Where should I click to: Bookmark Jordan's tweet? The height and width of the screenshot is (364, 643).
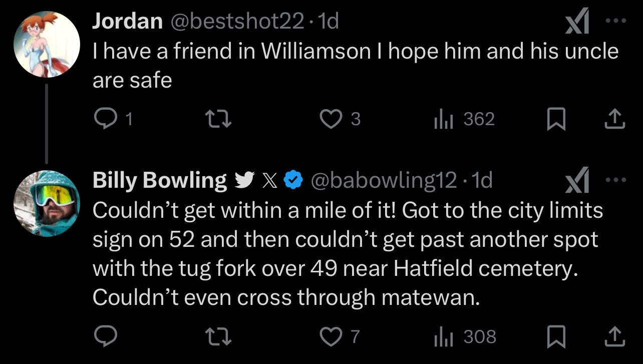click(556, 120)
